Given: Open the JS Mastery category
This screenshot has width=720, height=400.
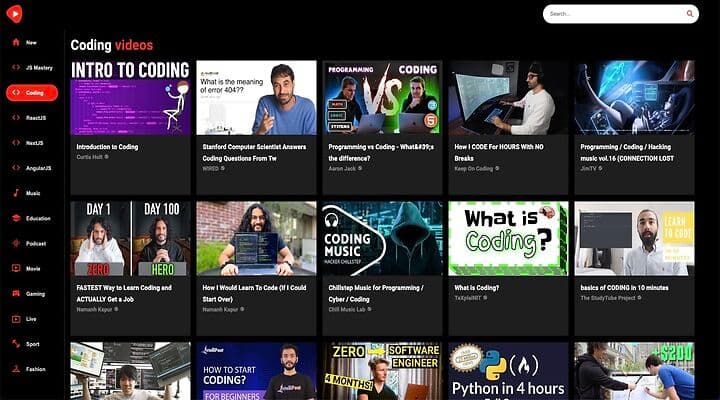Looking at the screenshot, I should 32,68.
